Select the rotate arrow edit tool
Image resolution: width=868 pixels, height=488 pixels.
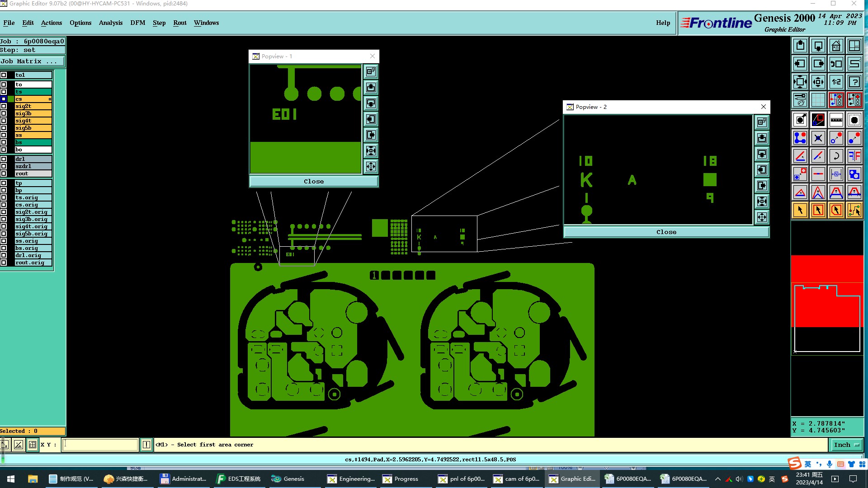pyautogui.click(x=836, y=156)
